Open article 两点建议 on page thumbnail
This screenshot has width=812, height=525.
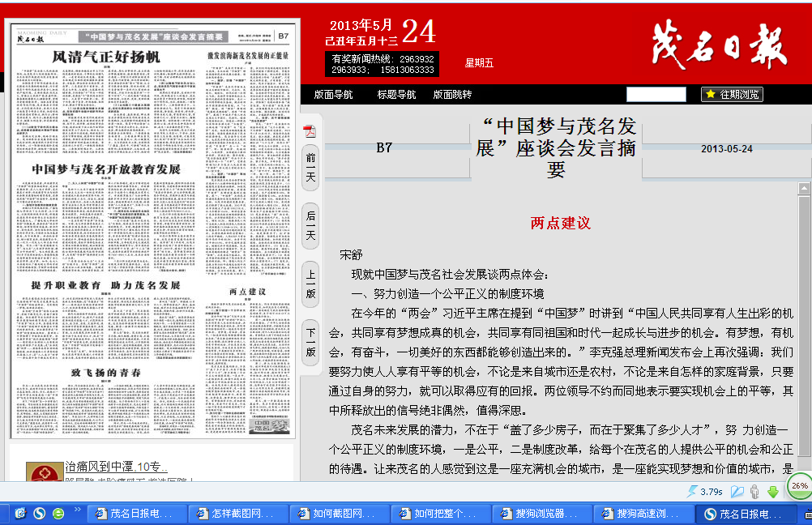(248, 292)
